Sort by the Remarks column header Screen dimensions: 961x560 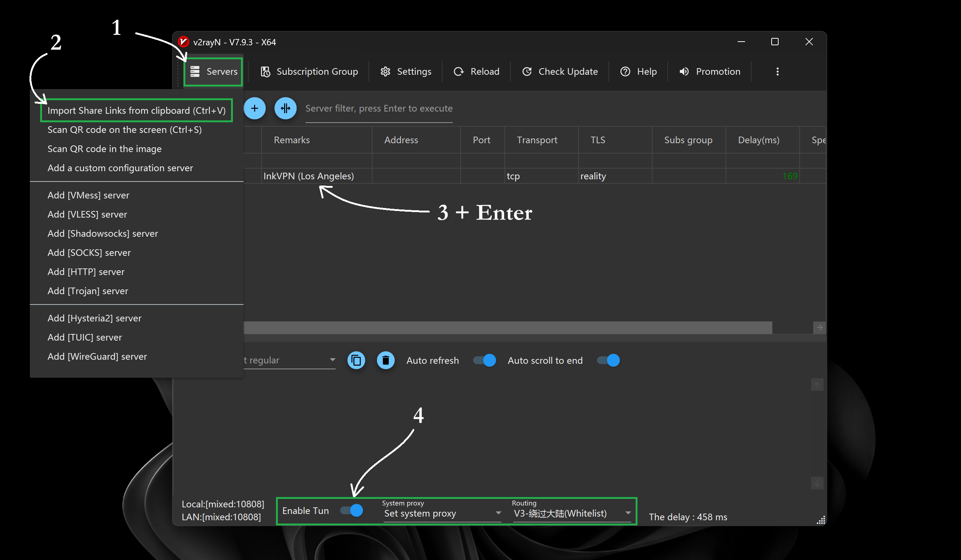coord(317,140)
